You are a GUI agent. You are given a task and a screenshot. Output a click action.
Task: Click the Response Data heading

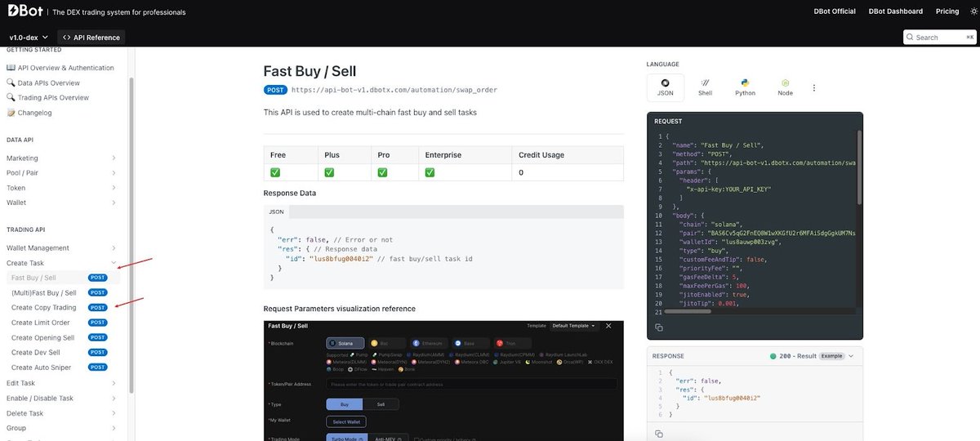point(290,193)
